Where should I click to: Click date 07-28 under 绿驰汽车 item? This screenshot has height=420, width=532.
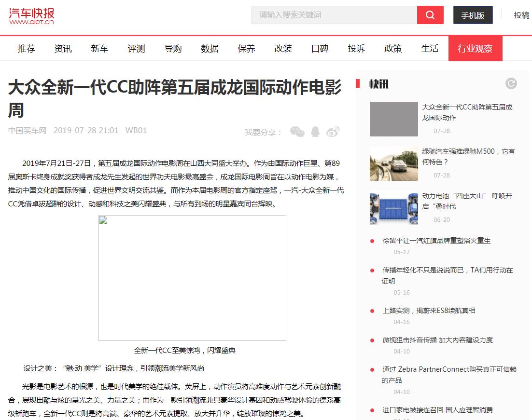coord(442,175)
